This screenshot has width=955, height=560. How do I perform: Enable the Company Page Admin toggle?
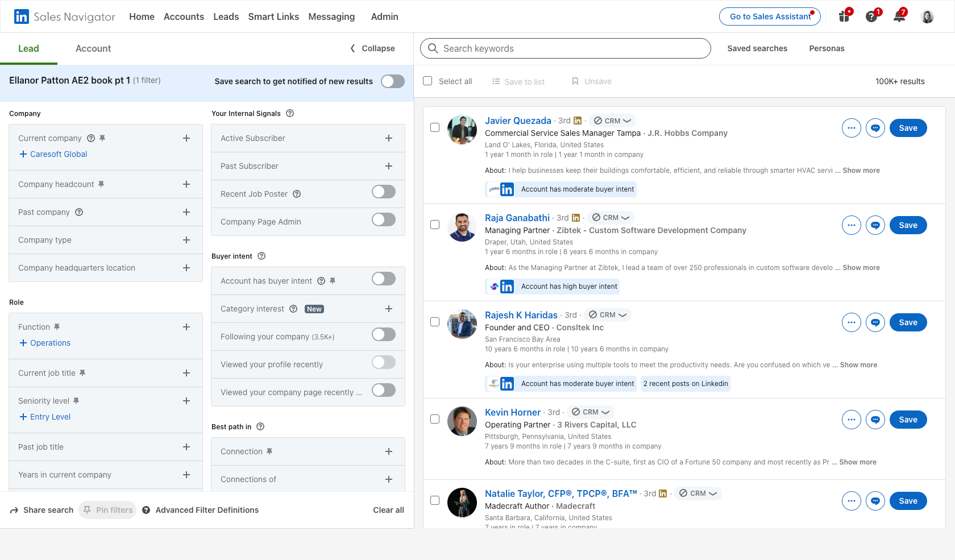tap(384, 219)
